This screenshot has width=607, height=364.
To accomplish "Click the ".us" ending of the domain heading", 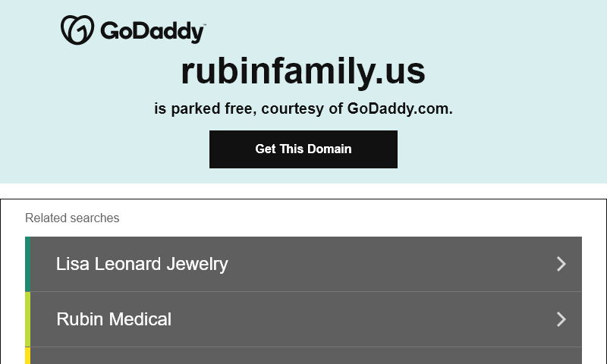I will pyautogui.click(x=401, y=71).
